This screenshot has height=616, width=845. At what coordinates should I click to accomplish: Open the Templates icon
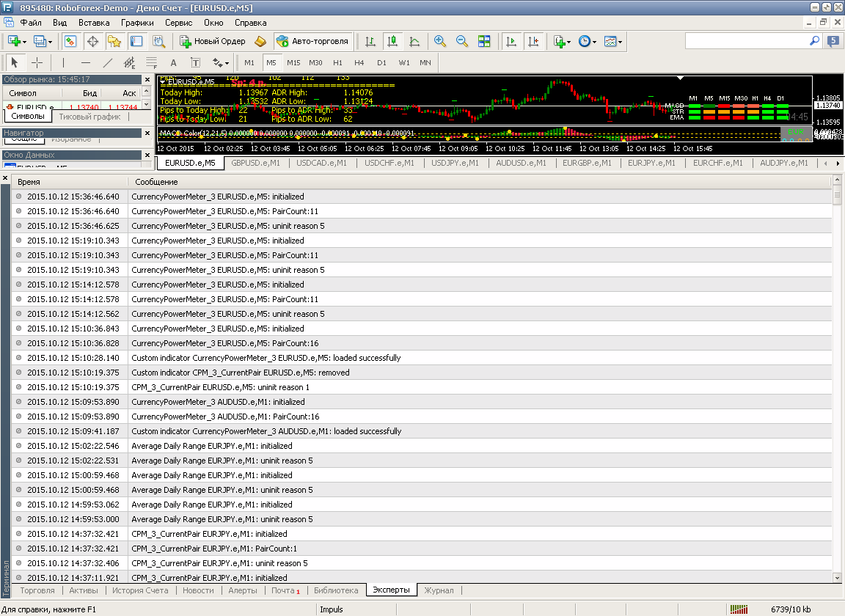coord(610,42)
